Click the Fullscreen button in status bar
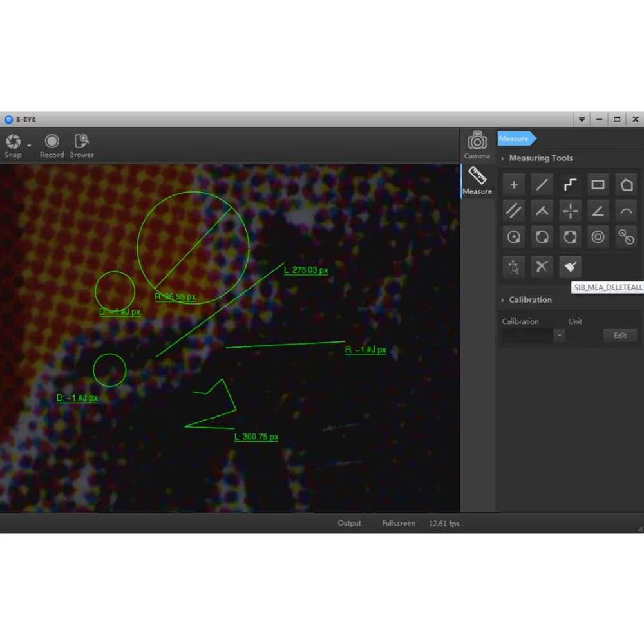 click(399, 523)
